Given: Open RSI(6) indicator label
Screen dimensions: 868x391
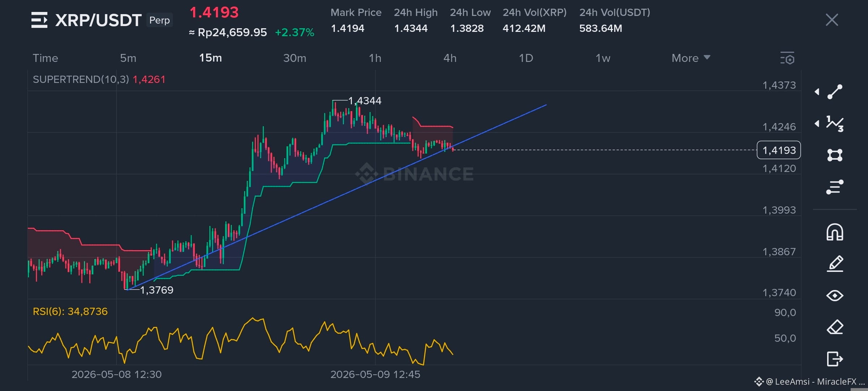Looking at the screenshot, I should (x=70, y=311).
